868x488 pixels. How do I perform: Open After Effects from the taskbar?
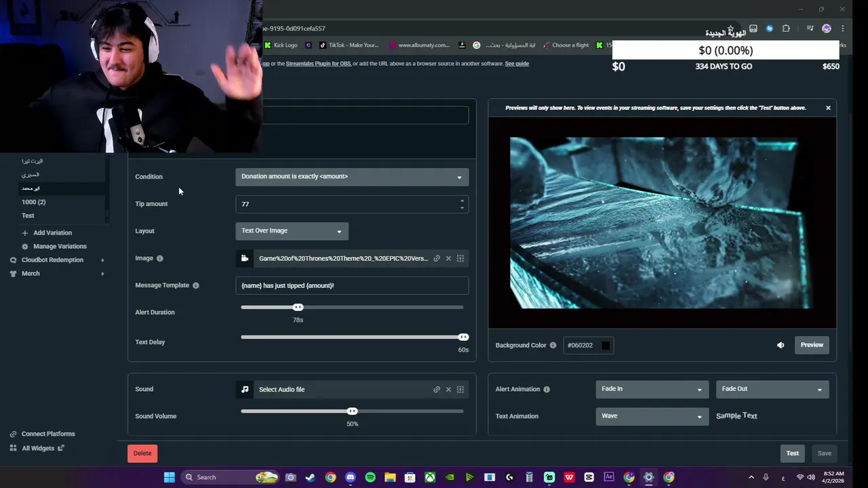609,477
